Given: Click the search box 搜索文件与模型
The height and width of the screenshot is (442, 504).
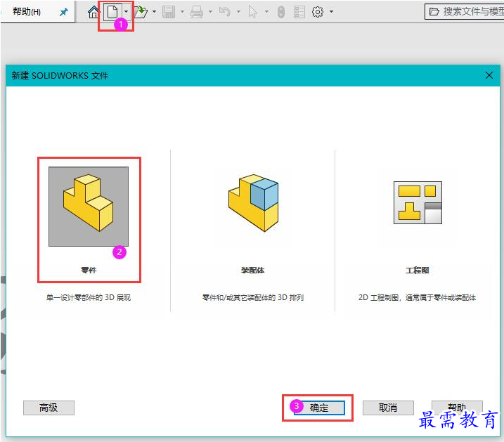Looking at the screenshot, I should 465,12.
